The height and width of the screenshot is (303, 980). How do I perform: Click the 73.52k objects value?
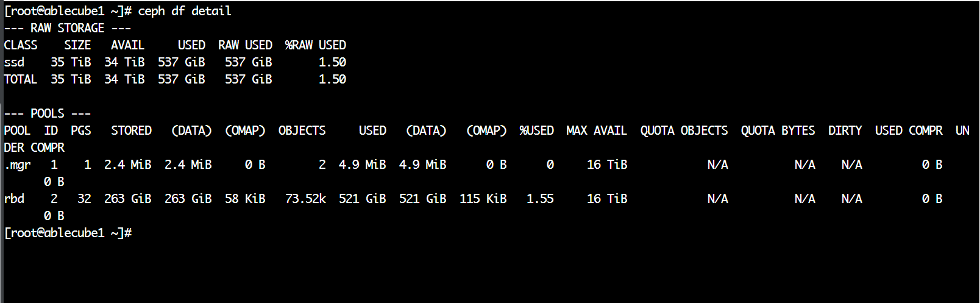click(x=305, y=199)
